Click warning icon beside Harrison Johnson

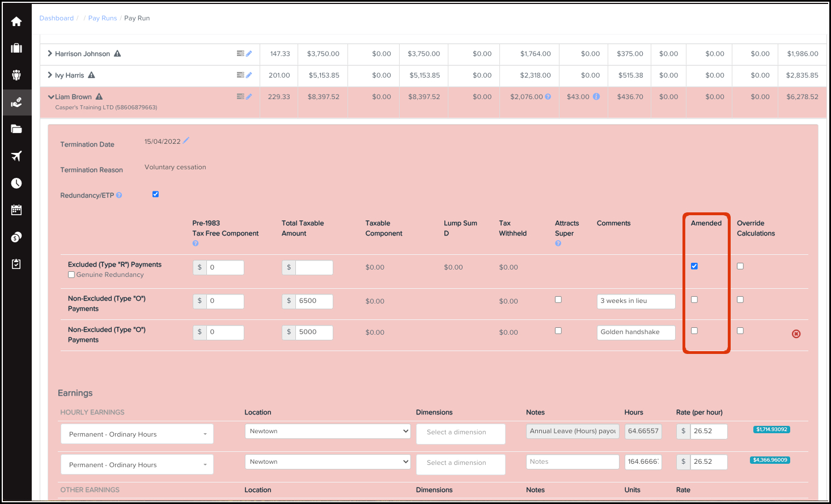[x=117, y=54]
